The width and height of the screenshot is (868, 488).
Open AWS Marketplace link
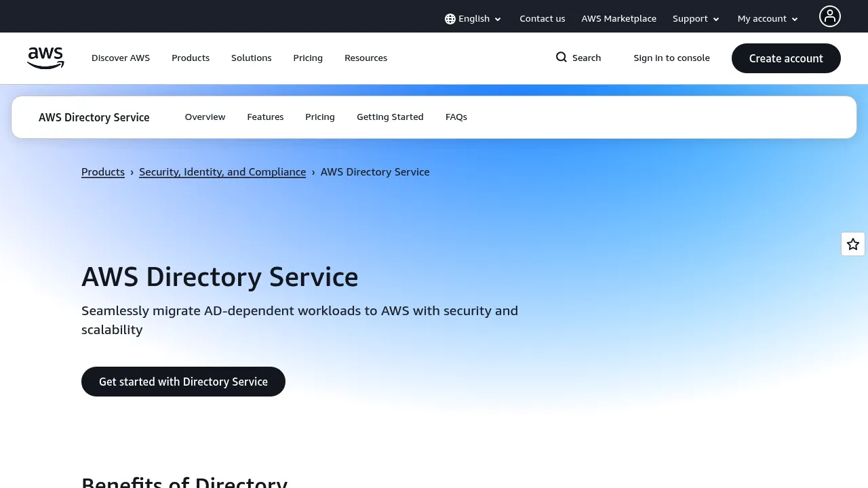coord(619,19)
